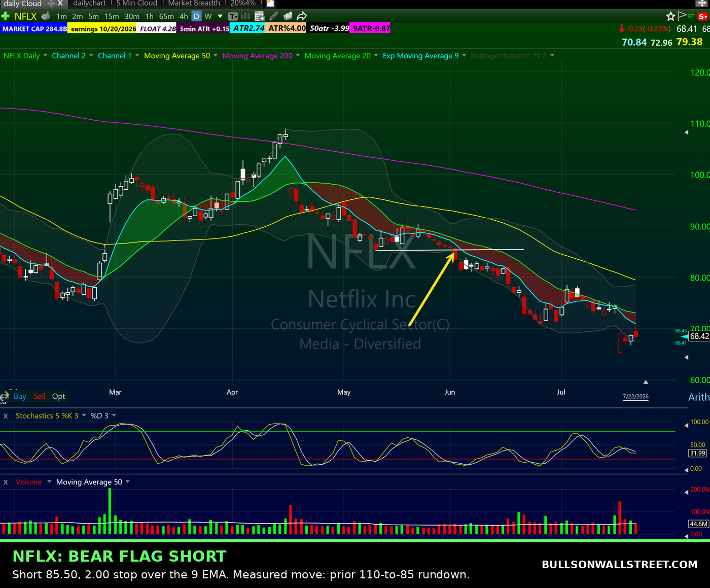Select the 2m timeframe

78,16
